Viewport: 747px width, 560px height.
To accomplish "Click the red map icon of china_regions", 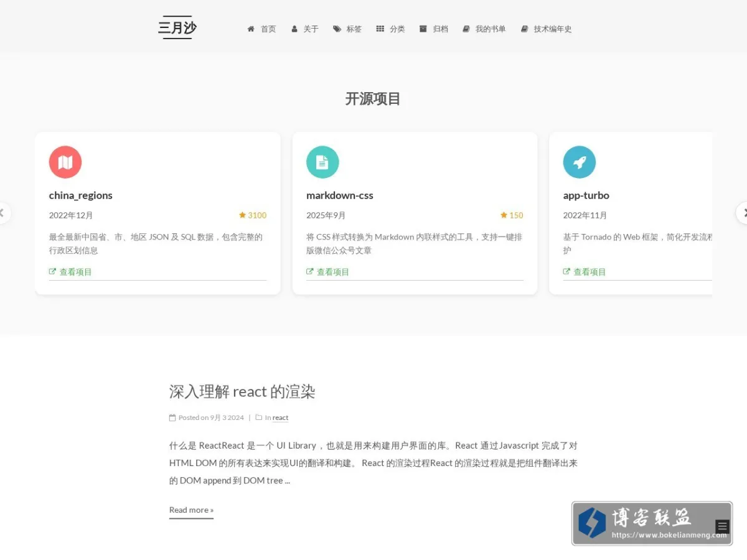I will [x=65, y=162].
